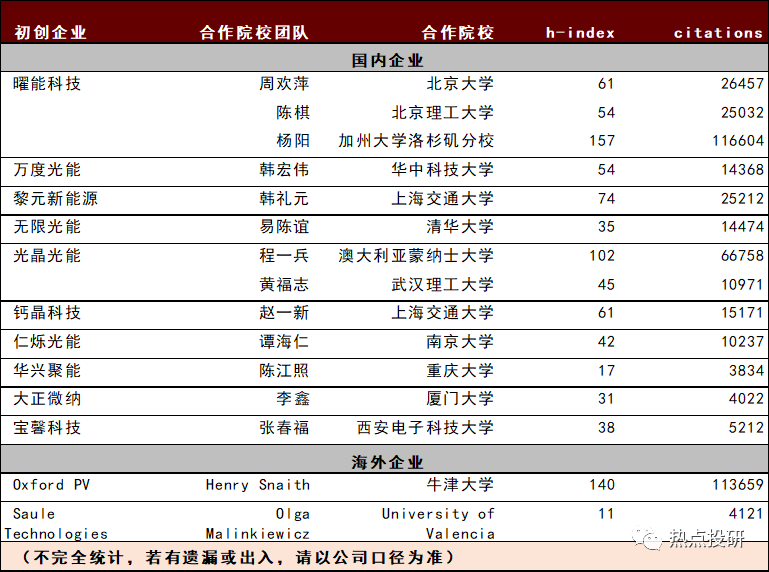Click the h-index value 102
The height and width of the screenshot is (572, 769).
pyautogui.click(x=602, y=256)
